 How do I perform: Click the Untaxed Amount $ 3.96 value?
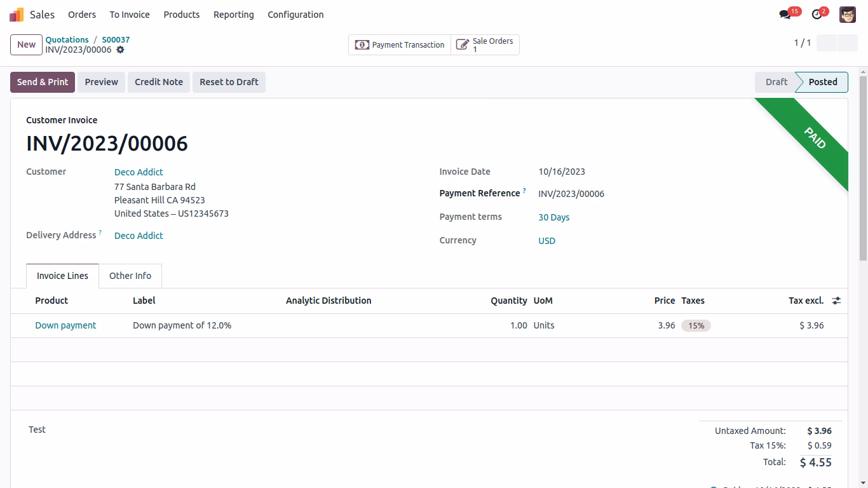click(820, 431)
